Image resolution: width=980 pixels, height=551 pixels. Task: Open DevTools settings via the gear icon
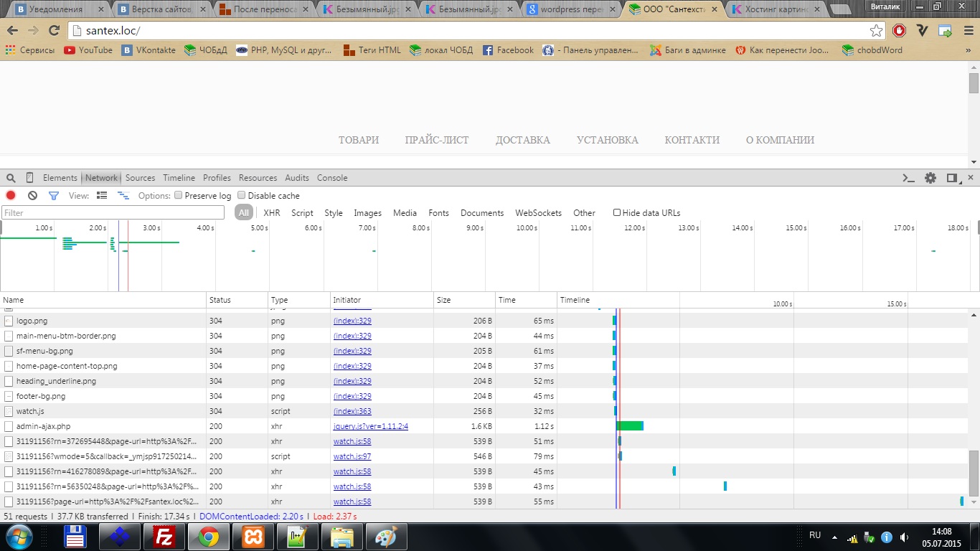(930, 178)
